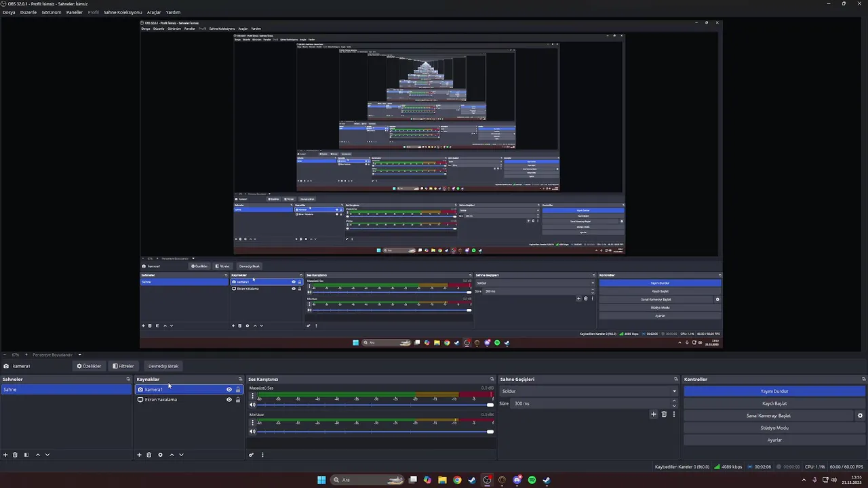
Task: Click the Devredışı Bırak button
Action: pyautogui.click(x=163, y=366)
